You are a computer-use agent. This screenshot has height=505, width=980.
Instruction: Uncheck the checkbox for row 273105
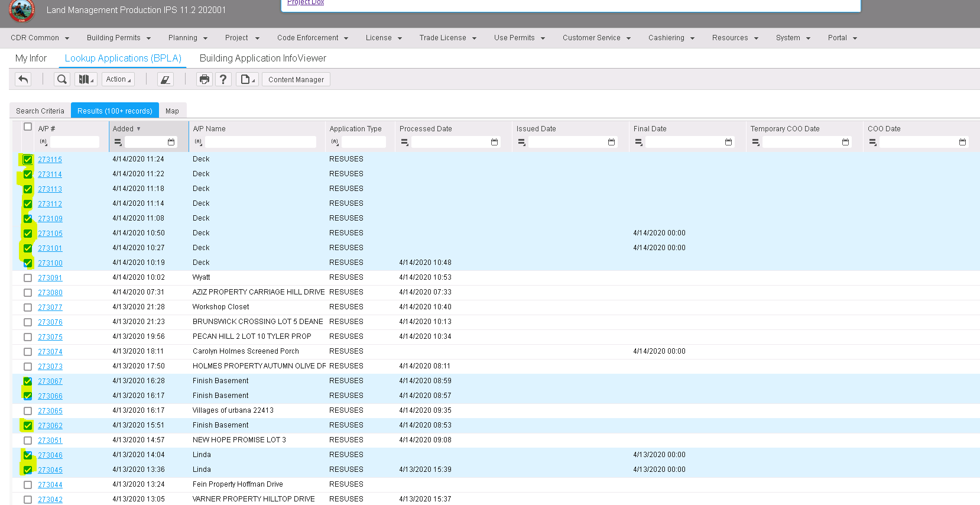(x=28, y=234)
